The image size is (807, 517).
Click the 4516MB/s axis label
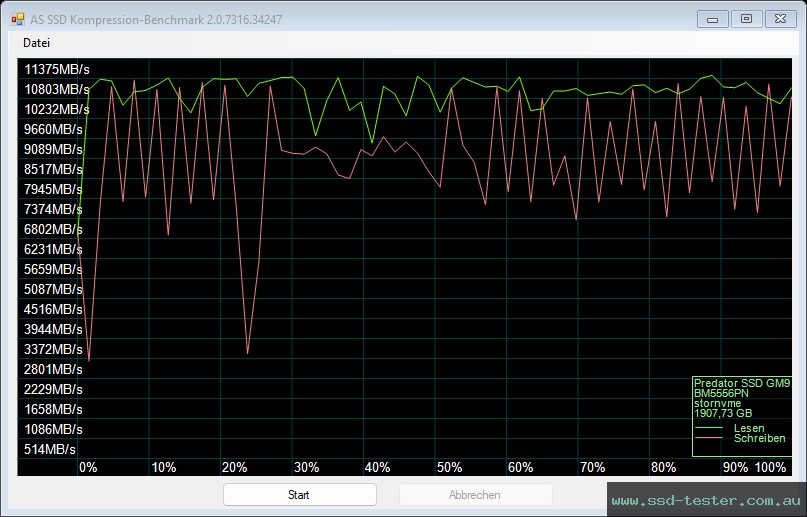(x=53, y=310)
